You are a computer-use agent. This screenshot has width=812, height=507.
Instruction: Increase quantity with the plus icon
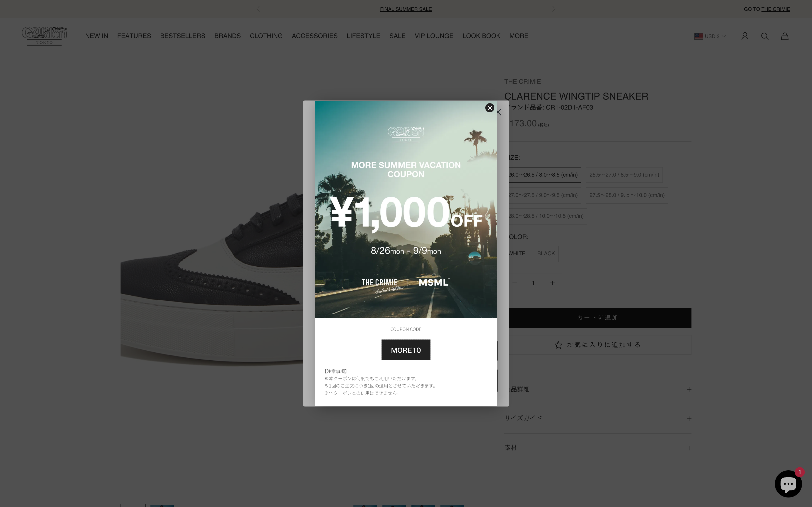click(552, 283)
